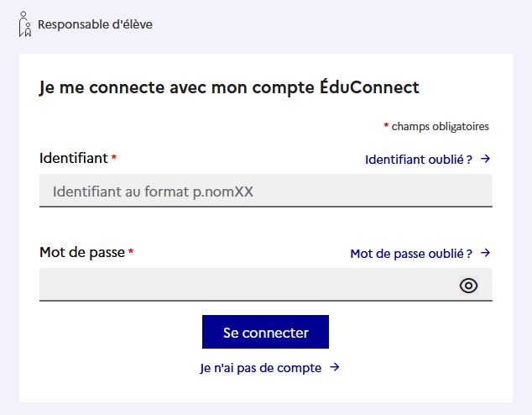
Task: Click the arrow beside Mot de passe oublié
Action: click(x=486, y=253)
